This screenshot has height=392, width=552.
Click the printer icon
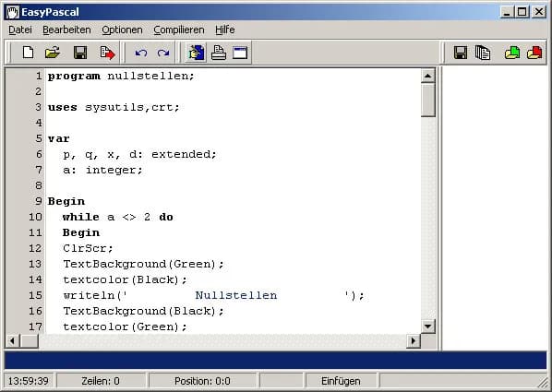218,53
